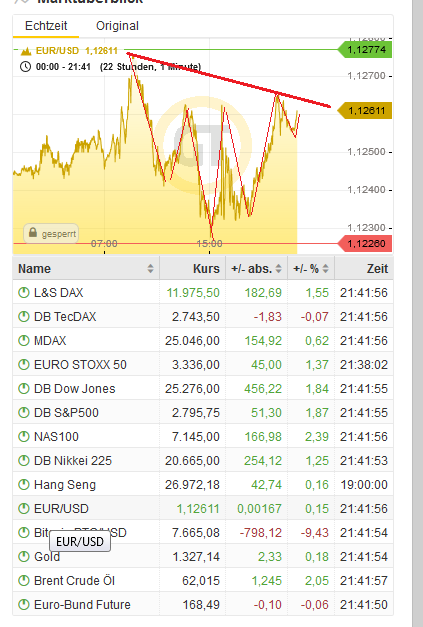Screen dimensions: 423x627
Task: Open the NAS100 link
Action: [56, 437]
